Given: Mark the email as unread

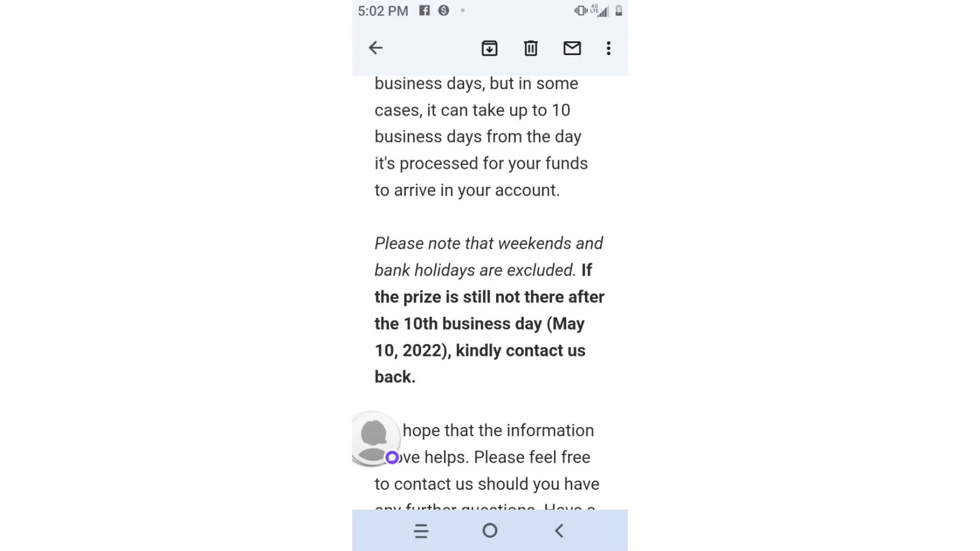Looking at the screenshot, I should coord(572,48).
